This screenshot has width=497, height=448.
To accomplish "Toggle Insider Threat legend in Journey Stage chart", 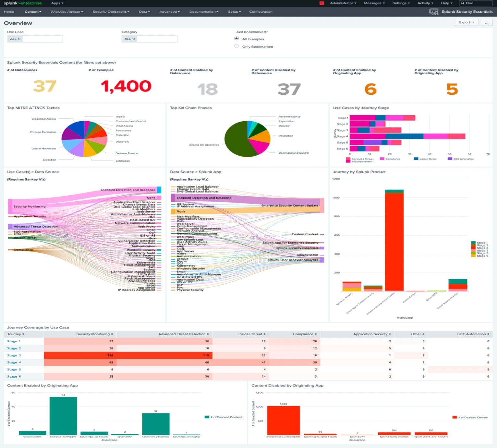I will (425, 159).
